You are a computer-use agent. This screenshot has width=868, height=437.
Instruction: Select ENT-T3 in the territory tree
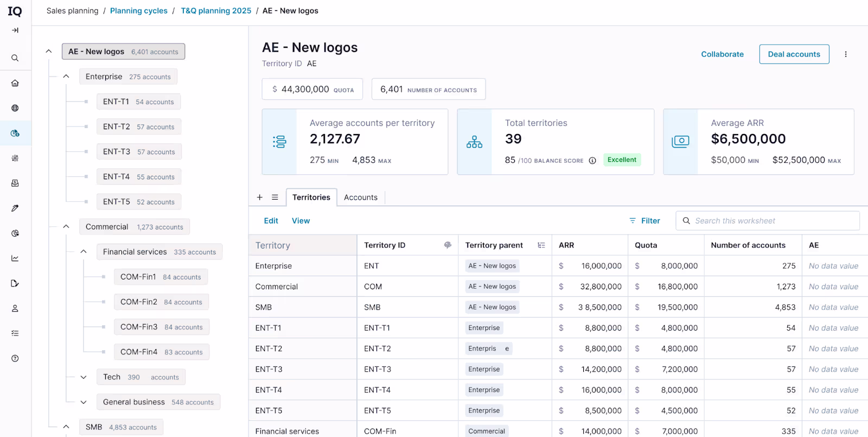tap(139, 152)
